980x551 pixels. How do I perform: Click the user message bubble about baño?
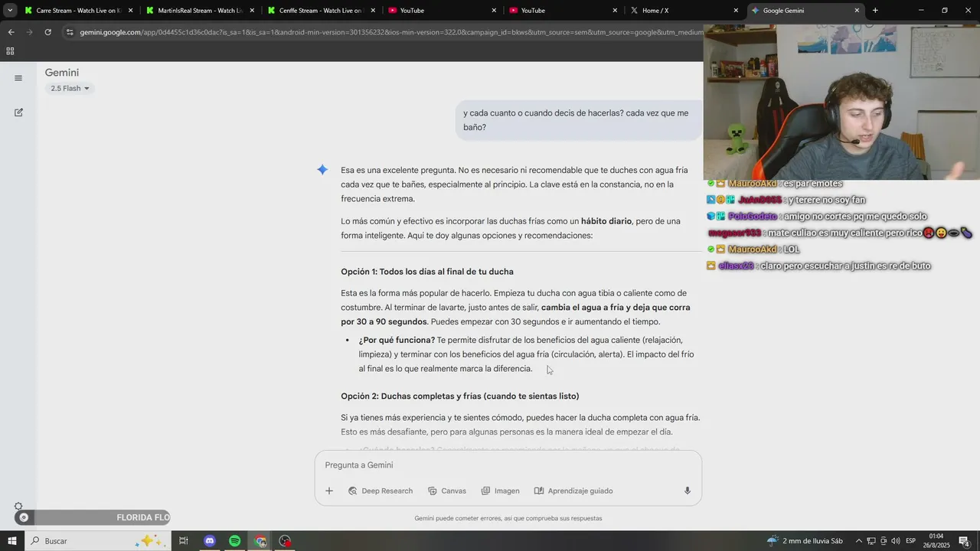tap(578, 120)
